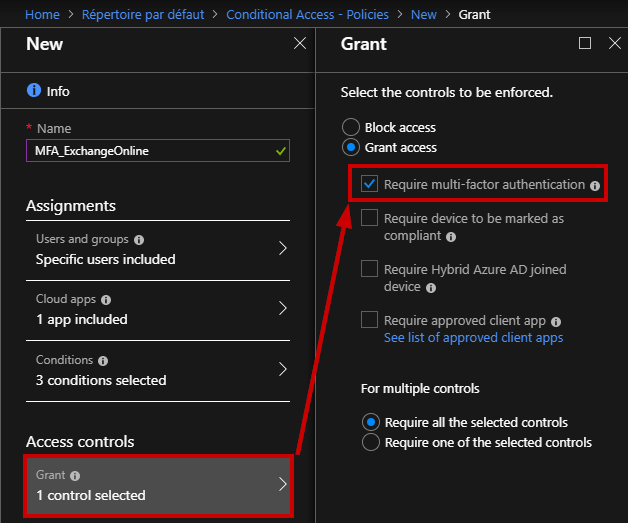
Task: Expand Users and groups assignment chevron
Action: coord(283,248)
